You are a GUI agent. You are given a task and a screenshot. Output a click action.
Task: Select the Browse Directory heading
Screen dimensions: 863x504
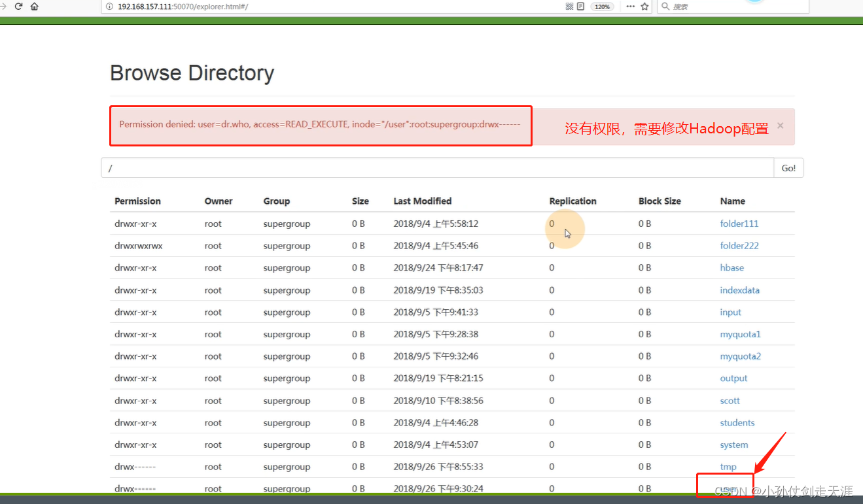coord(192,73)
